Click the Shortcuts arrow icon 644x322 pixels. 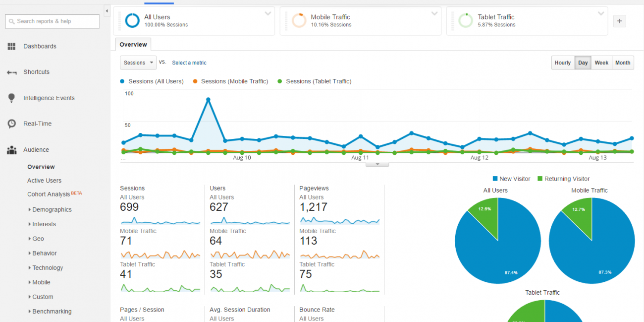click(11, 72)
